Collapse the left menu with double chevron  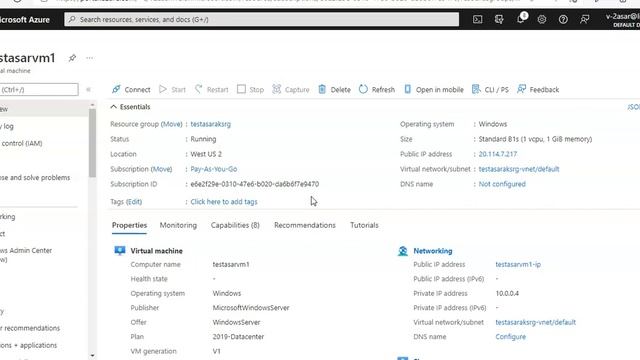88,89
